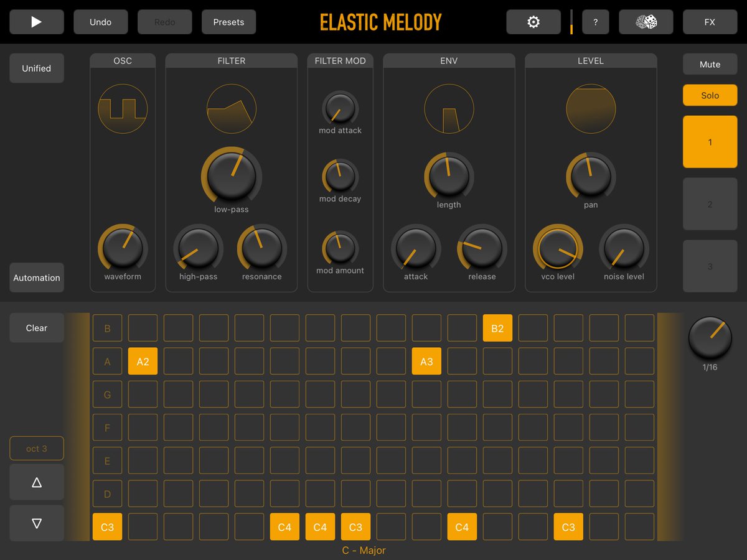Open the randomize dice icon
Screen dimensions: 747x560
click(x=646, y=22)
